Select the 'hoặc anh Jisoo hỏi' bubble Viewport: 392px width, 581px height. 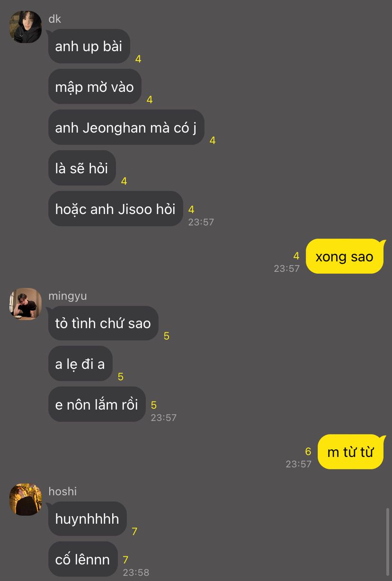click(x=116, y=209)
